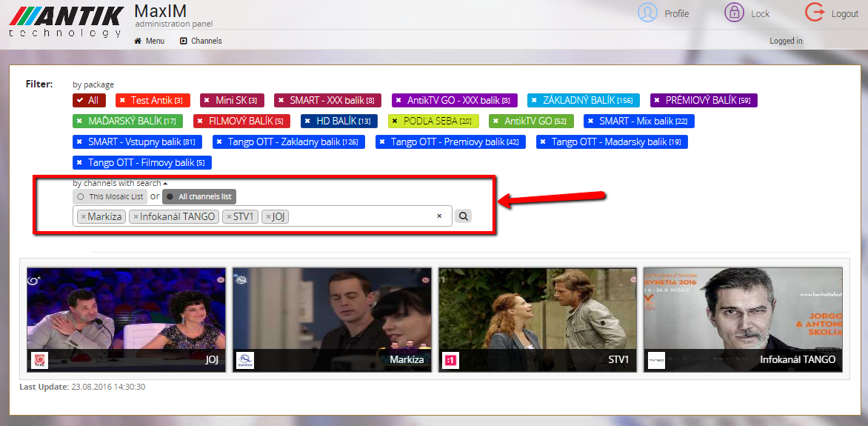Image resolution: width=868 pixels, height=426 pixels.
Task: Open the Markíza channel thumbnail
Action: pos(332,319)
